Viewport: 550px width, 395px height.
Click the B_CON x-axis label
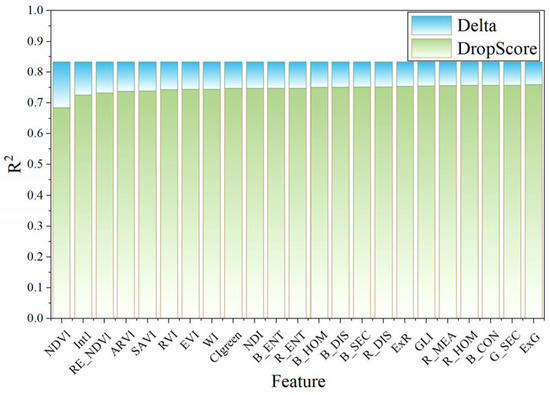pos(482,348)
